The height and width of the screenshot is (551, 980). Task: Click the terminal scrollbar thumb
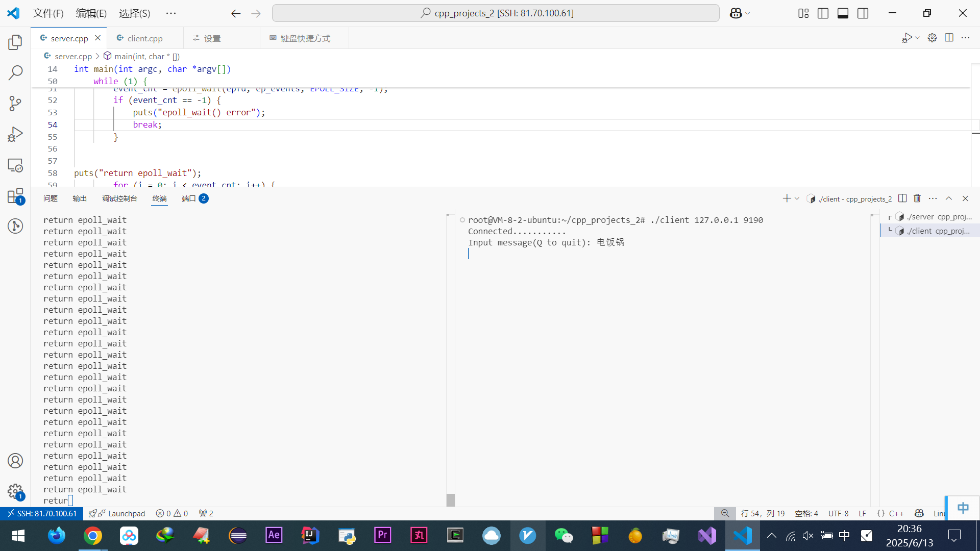tap(450, 499)
